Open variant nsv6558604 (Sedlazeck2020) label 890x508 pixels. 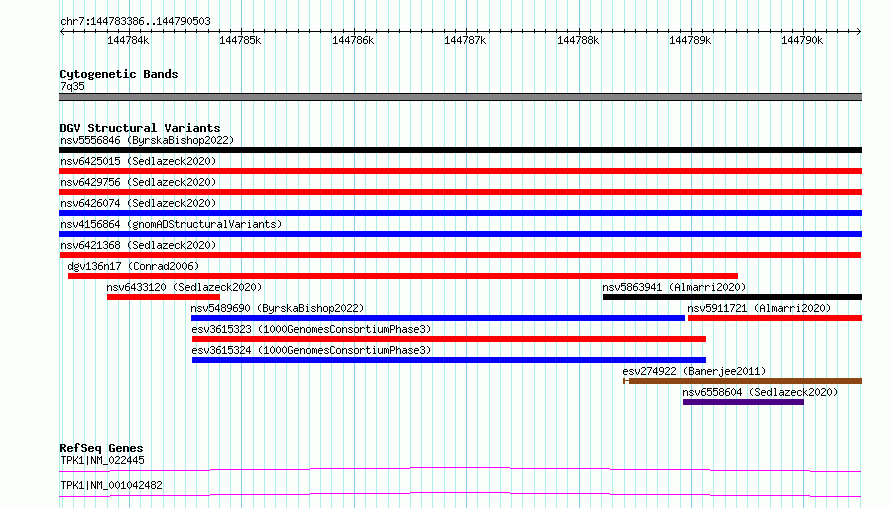[760, 392]
